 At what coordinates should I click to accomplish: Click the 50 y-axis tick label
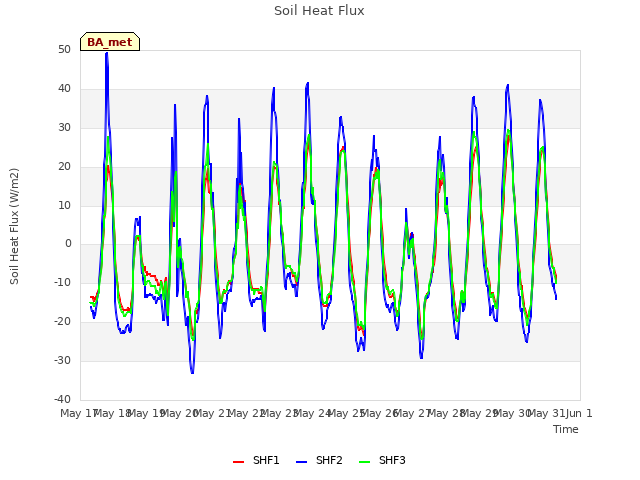[64, 49]
